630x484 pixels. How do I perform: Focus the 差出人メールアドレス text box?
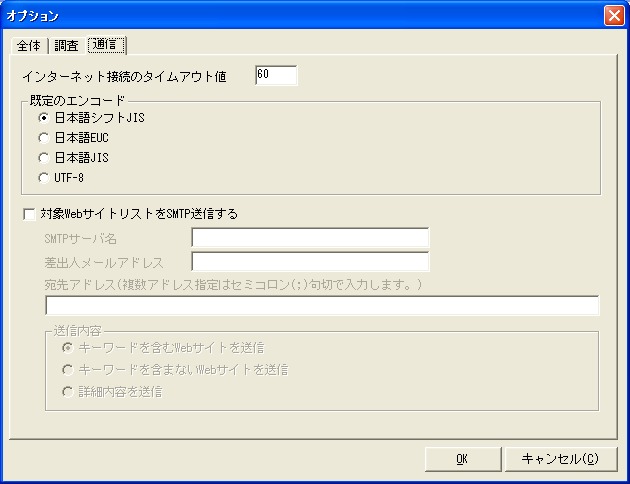pyautogui.click(x=310, y=262)
